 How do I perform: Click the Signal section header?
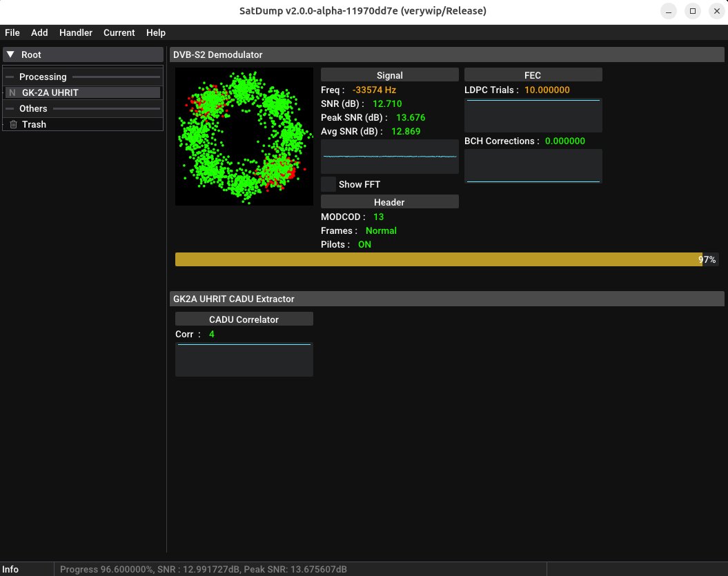(390, 75)
